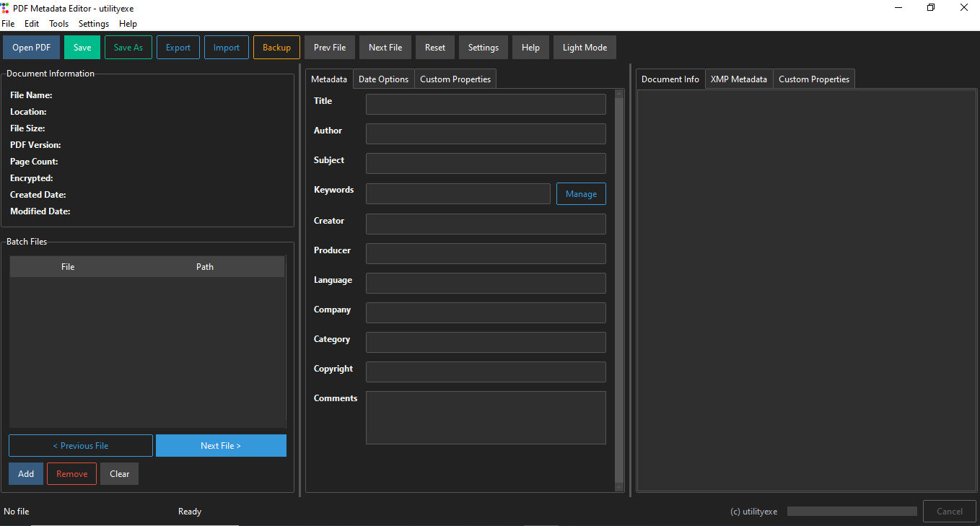The width and height of the screenshot is (980, 526).
Task: Click the red Remove button
Action: pyautogui.click(x=72, y=474)
